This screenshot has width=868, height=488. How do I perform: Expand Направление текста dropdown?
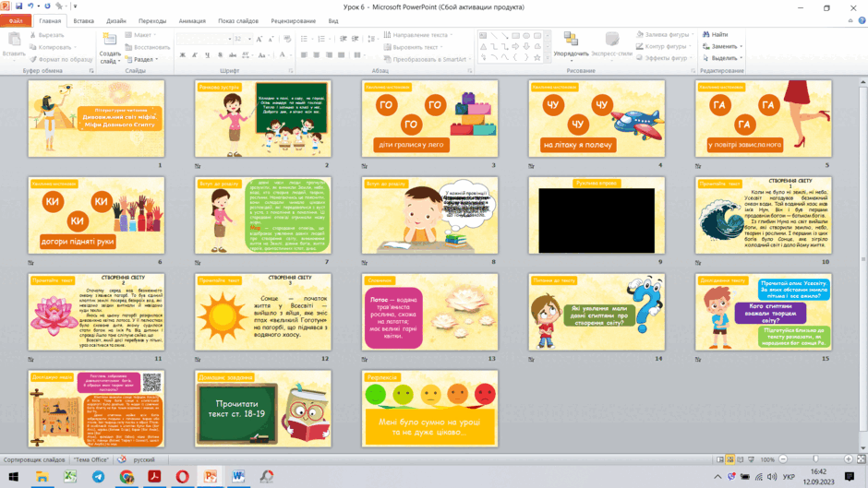(418, 35)
